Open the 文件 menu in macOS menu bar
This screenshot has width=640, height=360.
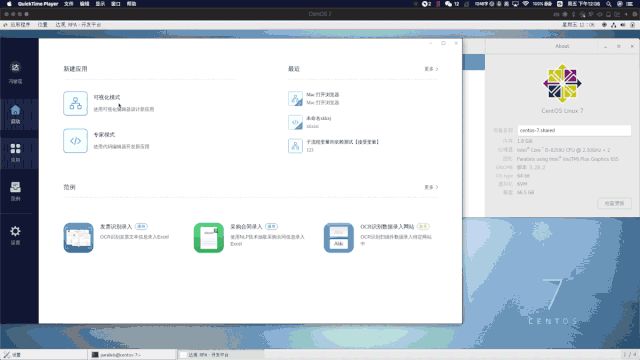pos(69,4)
